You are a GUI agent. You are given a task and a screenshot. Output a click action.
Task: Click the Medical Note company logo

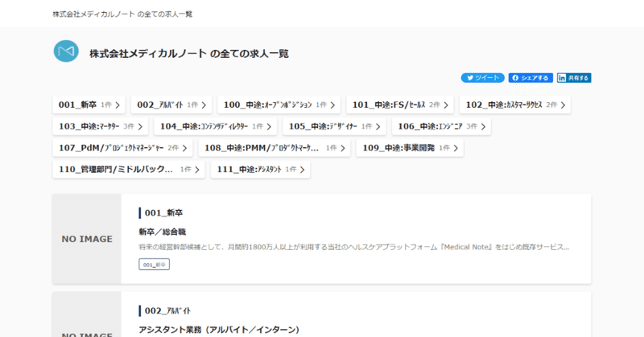66,51
